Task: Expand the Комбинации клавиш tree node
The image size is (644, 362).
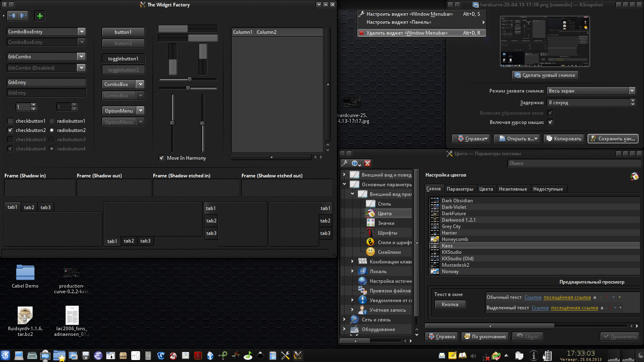Action: (352, 261)
